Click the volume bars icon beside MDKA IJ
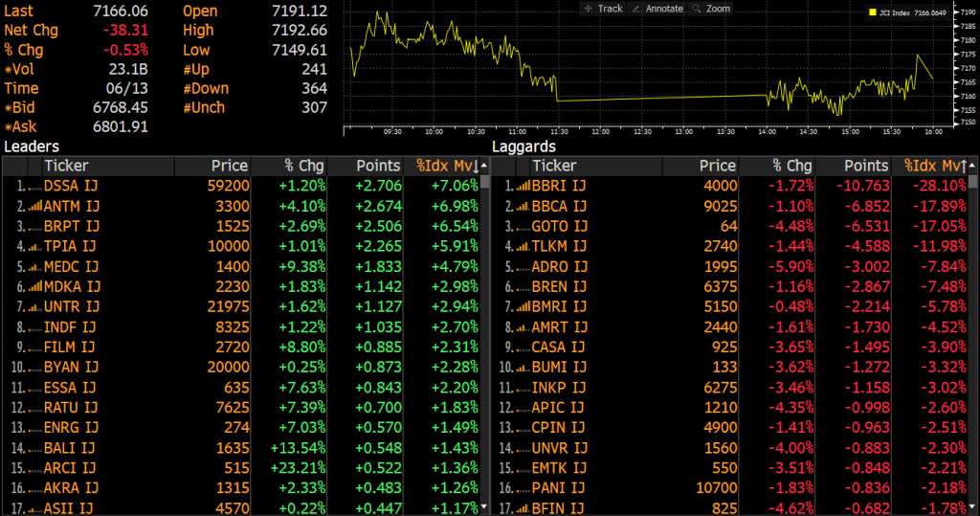Viewport: 980px width, 516px height. pos(35,286)
